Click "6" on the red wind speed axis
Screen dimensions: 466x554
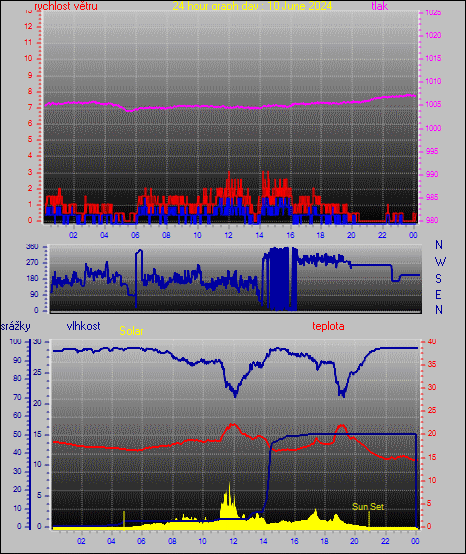30,123
